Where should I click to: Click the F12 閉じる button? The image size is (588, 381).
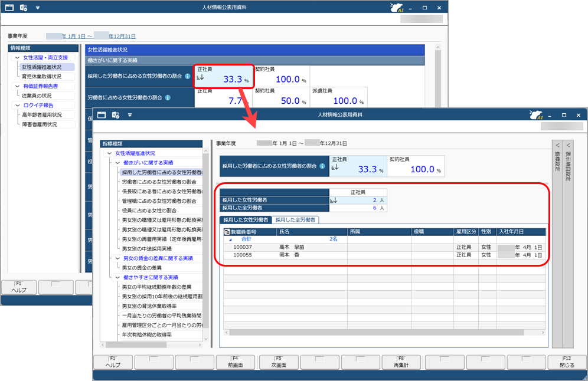pos(567,362)
